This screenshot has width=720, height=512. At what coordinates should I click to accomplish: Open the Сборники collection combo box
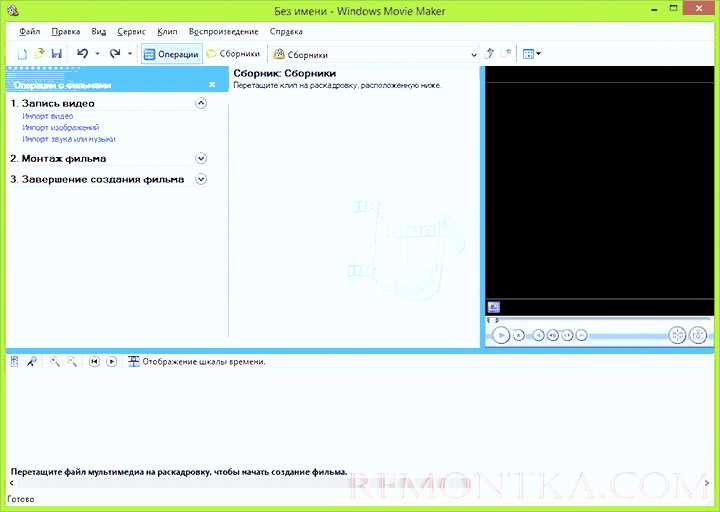pos(375,55)
